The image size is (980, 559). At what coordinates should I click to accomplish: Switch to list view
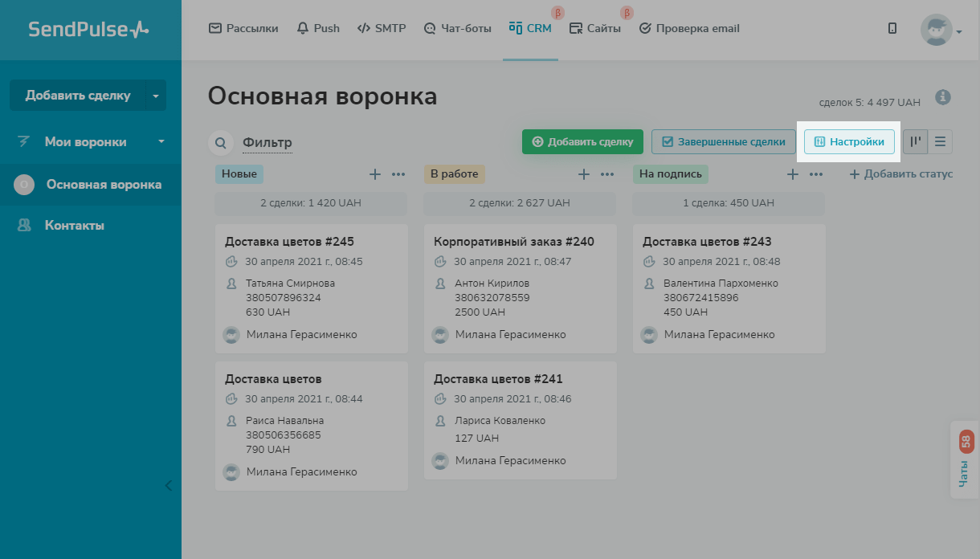pyautogui.click(x=940, y=142)
